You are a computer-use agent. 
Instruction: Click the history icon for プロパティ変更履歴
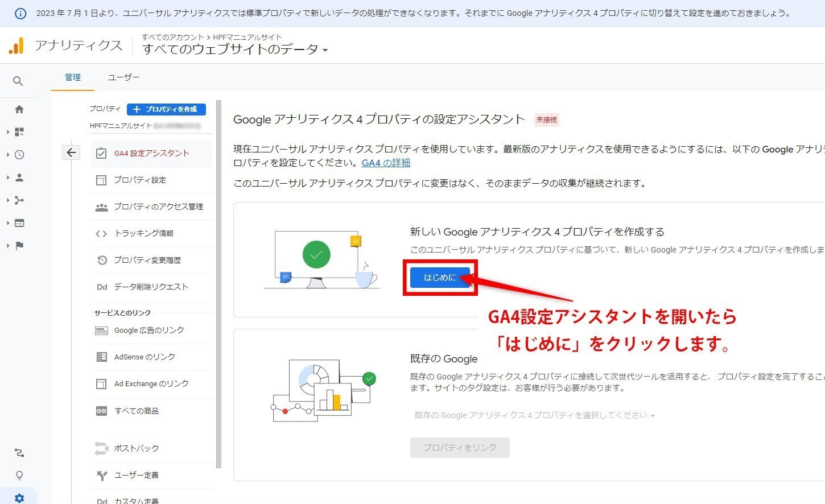coord(101,260)
